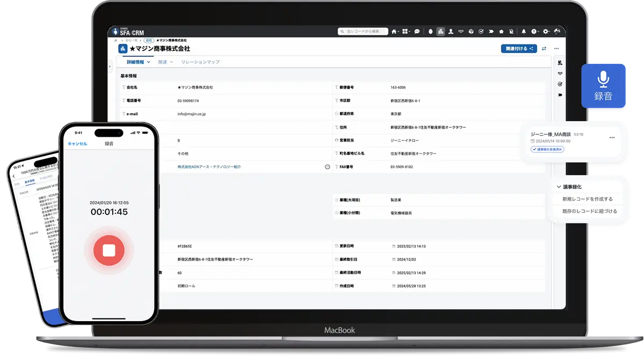
Task: Click the home breadcrumb icon
Action: point(116,41)
